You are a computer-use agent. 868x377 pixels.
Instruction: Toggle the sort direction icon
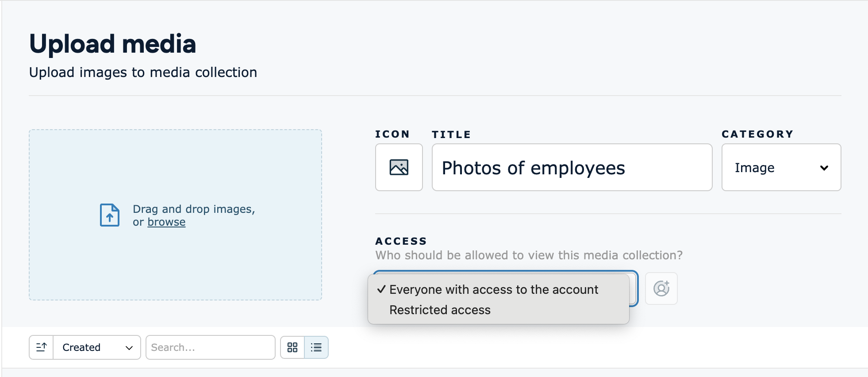(42, 347)
